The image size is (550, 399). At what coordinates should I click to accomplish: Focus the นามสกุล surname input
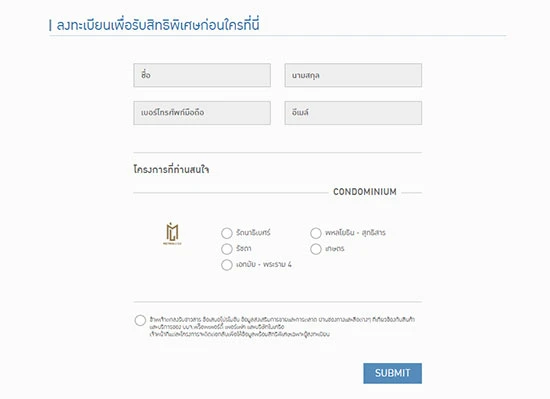click(x=353, y=75)
